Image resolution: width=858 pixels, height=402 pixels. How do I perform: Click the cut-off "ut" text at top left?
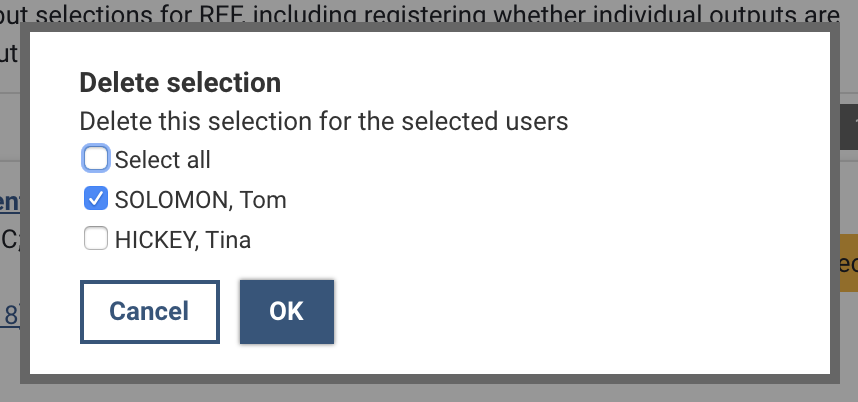(9, 52)
